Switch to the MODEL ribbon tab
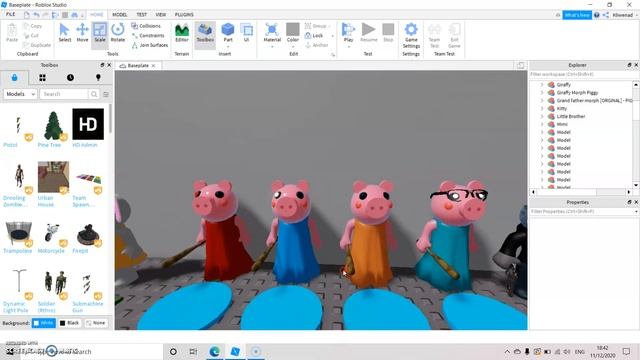640x360 pixels. click(x=120, y=15)
